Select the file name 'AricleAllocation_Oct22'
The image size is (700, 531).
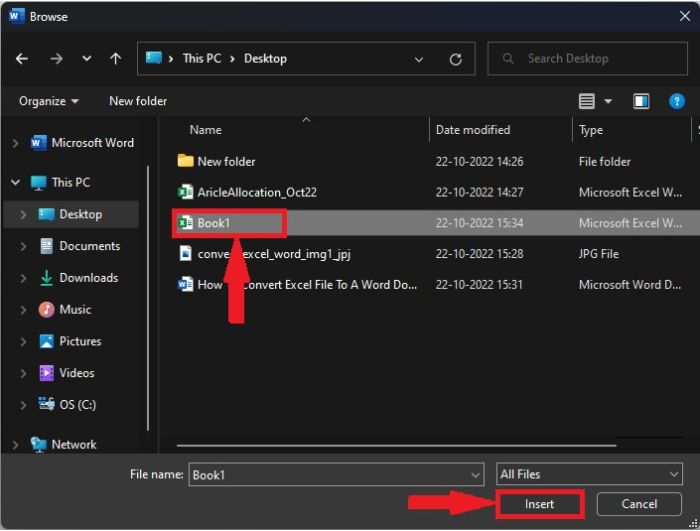pos(257,192)
